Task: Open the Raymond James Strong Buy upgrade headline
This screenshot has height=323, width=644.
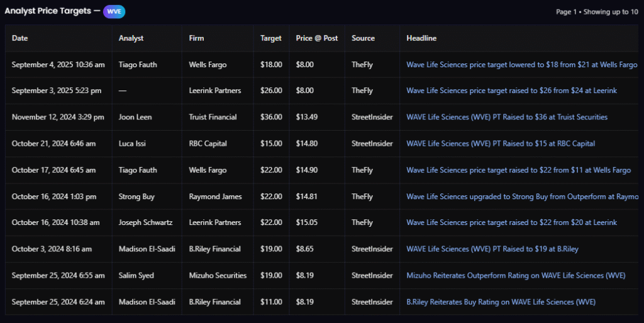Action: click(x=521, y=196)
